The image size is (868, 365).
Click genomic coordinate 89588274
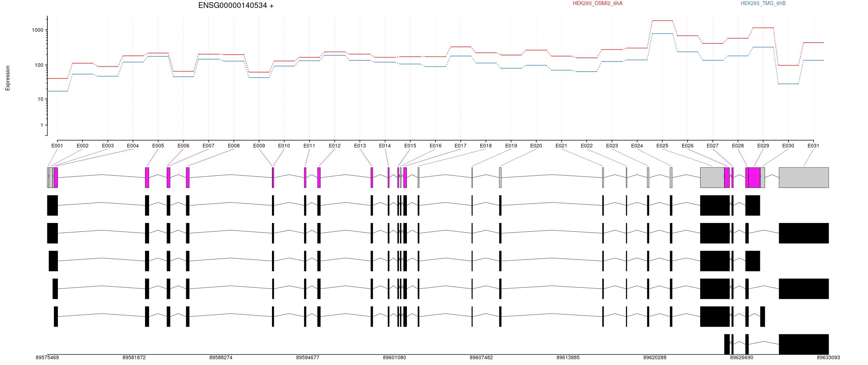tap(221, 357)
